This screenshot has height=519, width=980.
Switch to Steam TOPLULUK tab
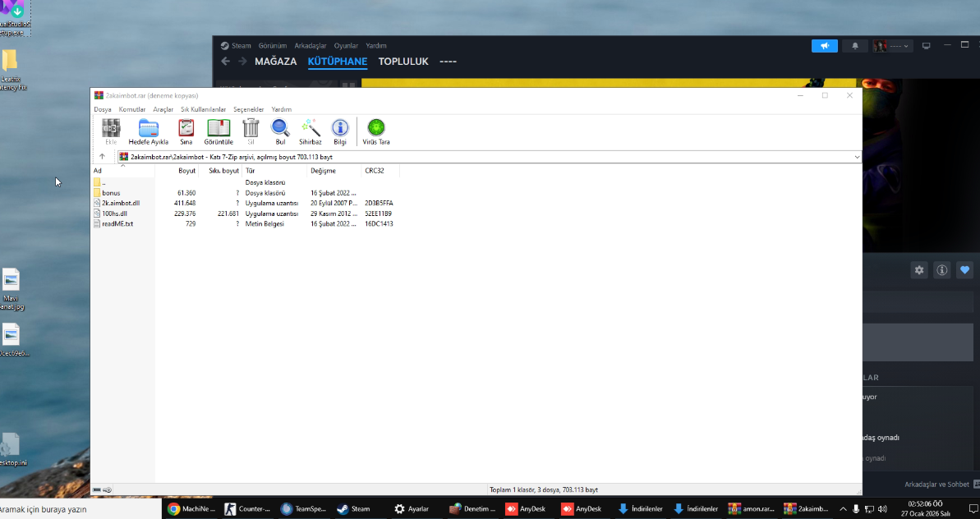[x=403, y=62]
